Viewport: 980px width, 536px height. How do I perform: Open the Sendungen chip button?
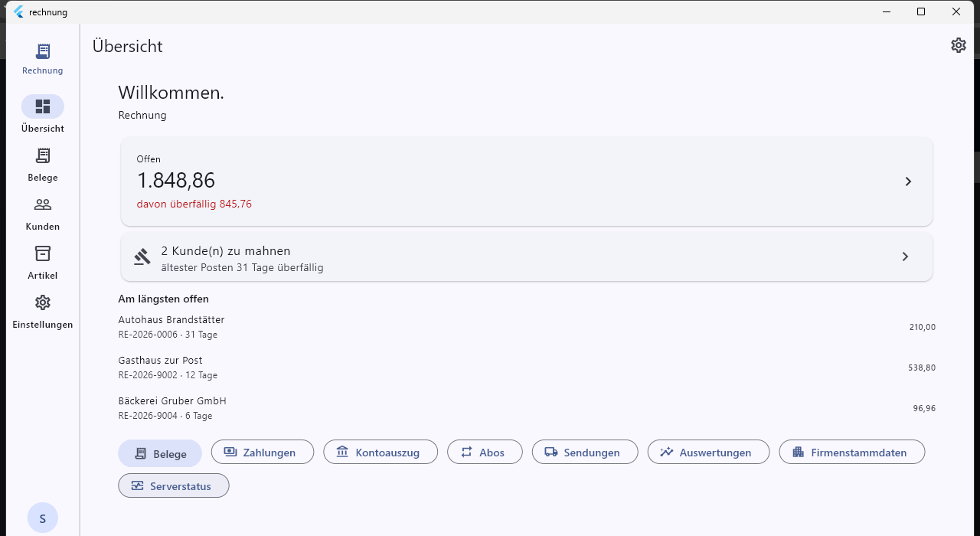tap(585, 452)
